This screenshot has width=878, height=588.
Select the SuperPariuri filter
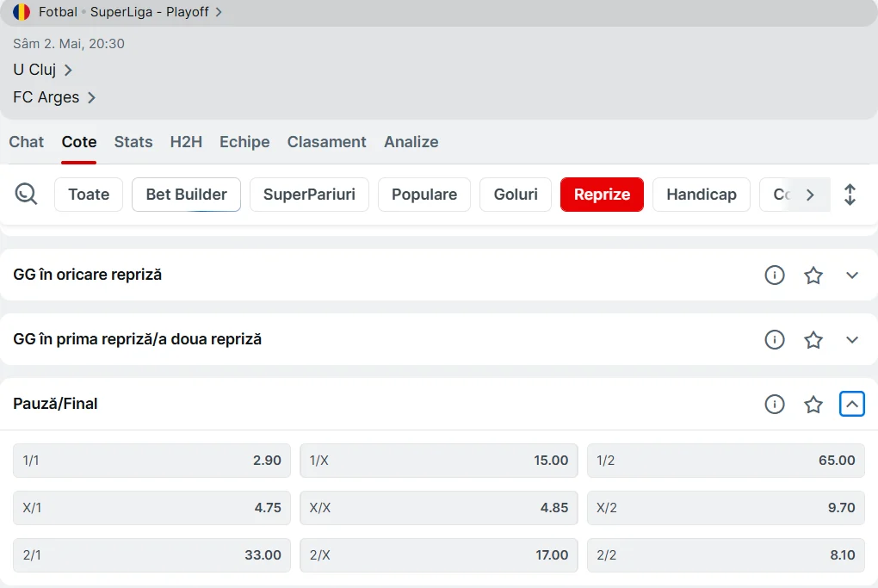[x=309, y=195]
